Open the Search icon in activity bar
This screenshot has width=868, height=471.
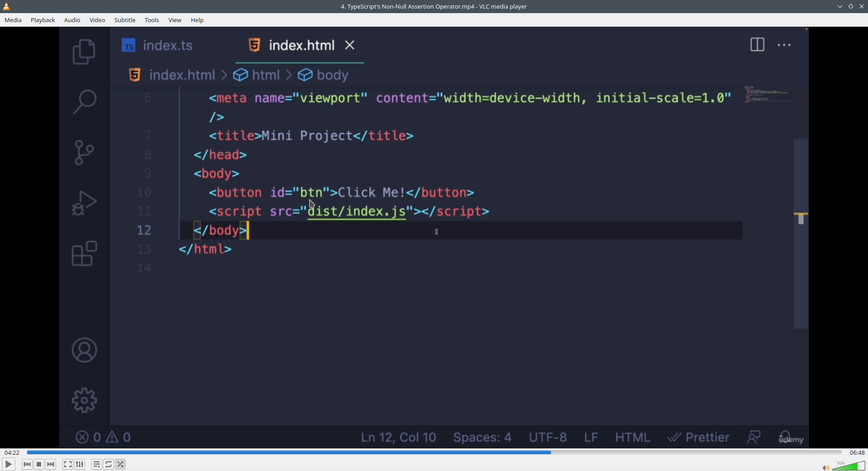85,102
